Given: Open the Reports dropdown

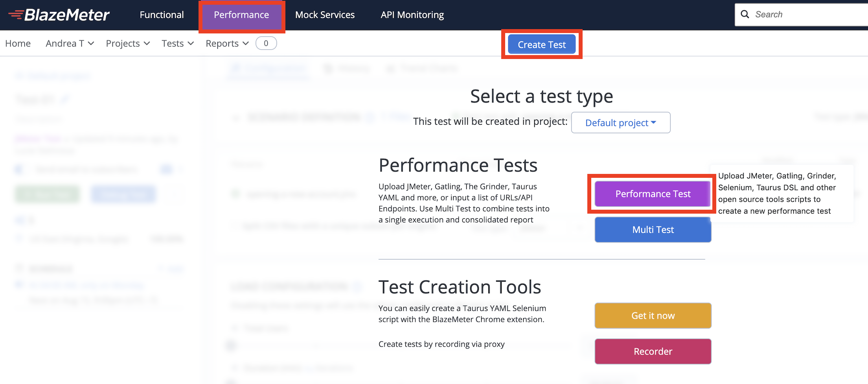Looking at the screenshot, I should pyautogui.click(x=227, y=43).
